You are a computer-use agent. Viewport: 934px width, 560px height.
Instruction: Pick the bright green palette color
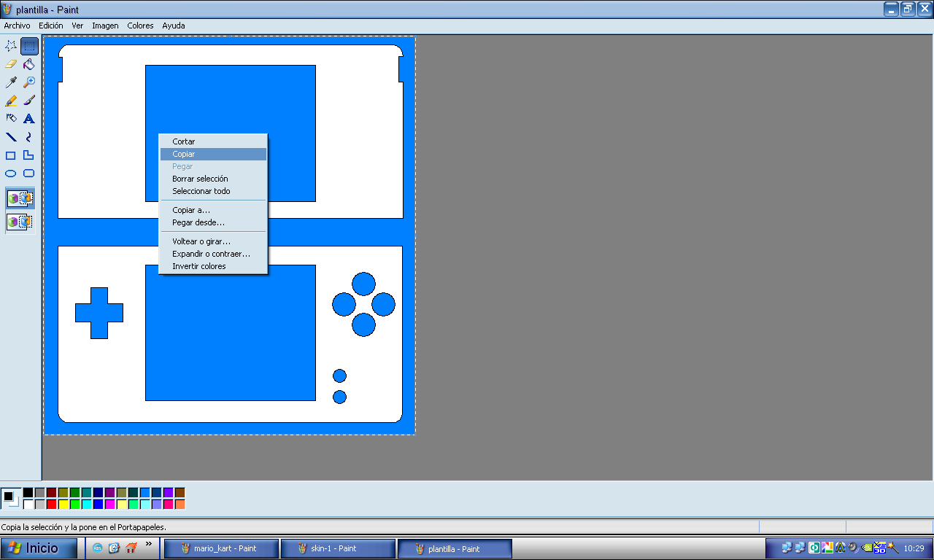[x=74, y=505]
